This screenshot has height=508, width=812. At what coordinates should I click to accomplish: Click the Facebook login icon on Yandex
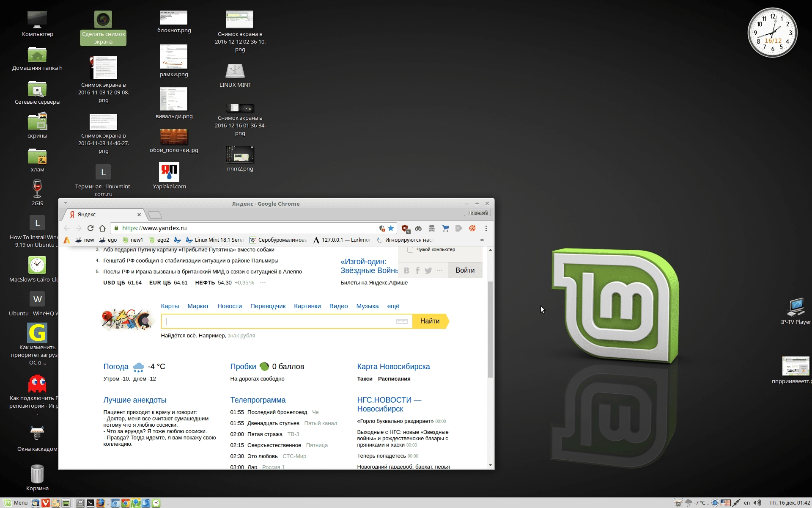point(417,271)
